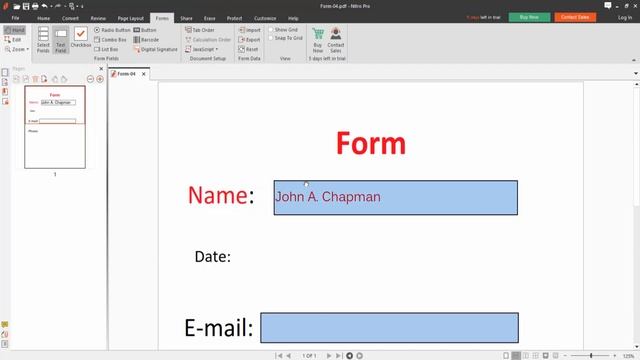Click the Print icon in quick access toolbar
The image size is (640, 360).
35,6
